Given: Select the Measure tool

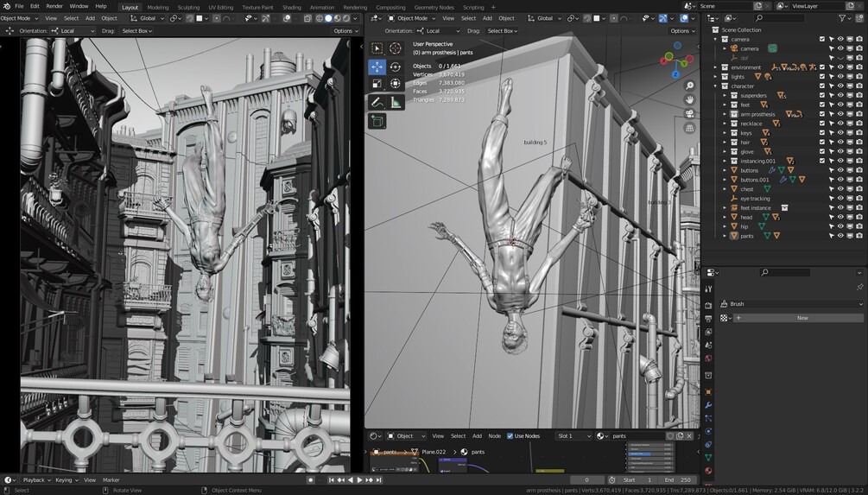Looking at the screenshot, I should click(x=396, y=103).
